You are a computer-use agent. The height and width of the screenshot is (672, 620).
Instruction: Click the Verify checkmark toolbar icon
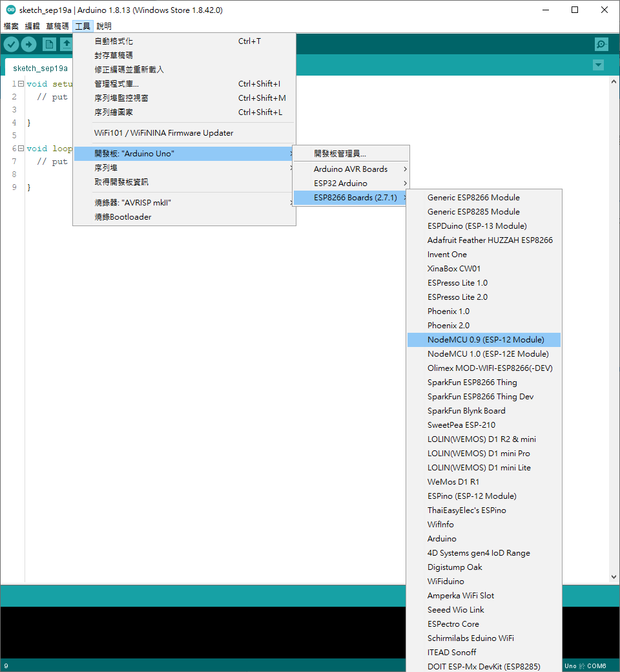pos(12,44)
